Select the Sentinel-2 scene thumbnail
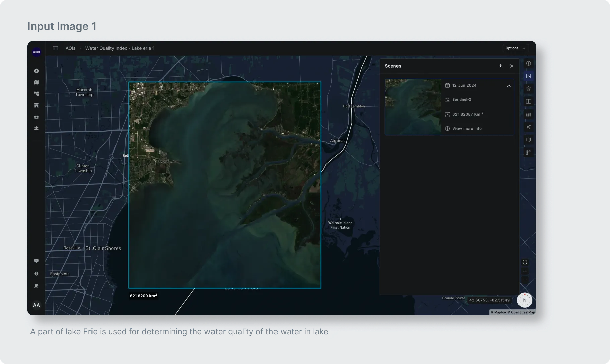Screen dimensions: 610x364 (413, 107)
